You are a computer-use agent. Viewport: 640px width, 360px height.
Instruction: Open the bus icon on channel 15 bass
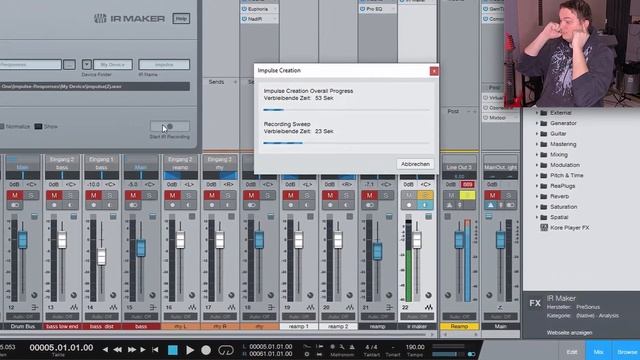(153, 307)
